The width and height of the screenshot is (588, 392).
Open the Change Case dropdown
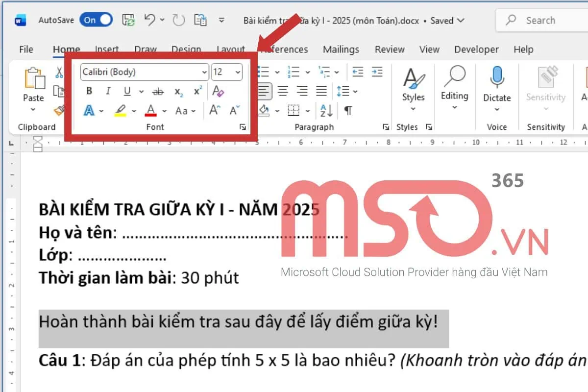184,111
